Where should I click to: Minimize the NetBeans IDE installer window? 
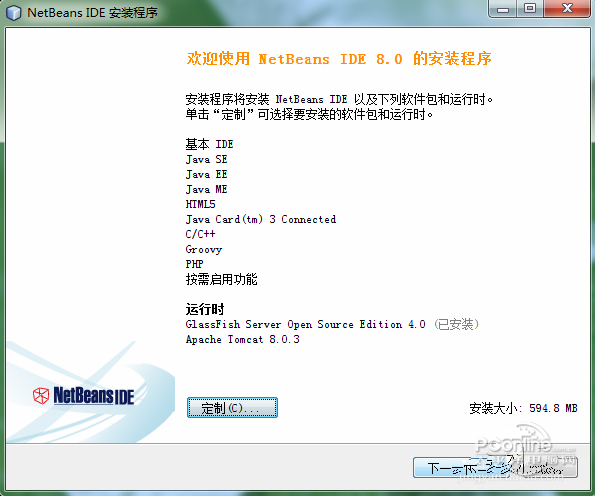[502, 9]
